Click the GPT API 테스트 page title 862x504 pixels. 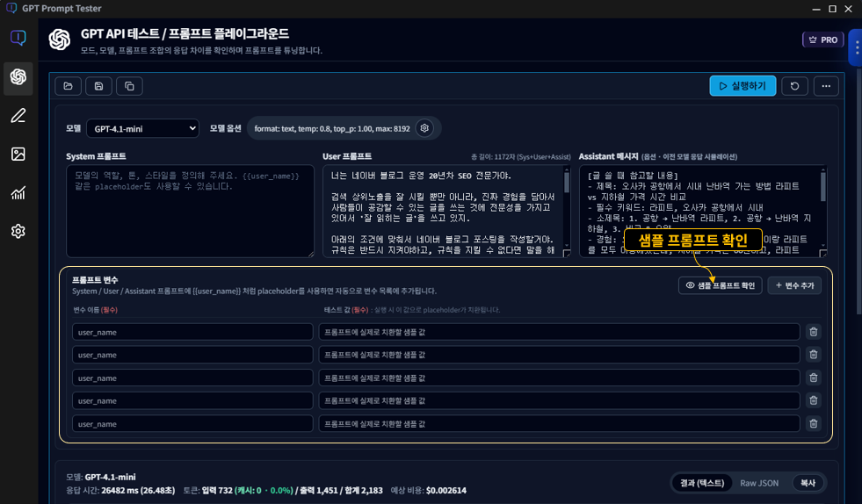[185, 33]
